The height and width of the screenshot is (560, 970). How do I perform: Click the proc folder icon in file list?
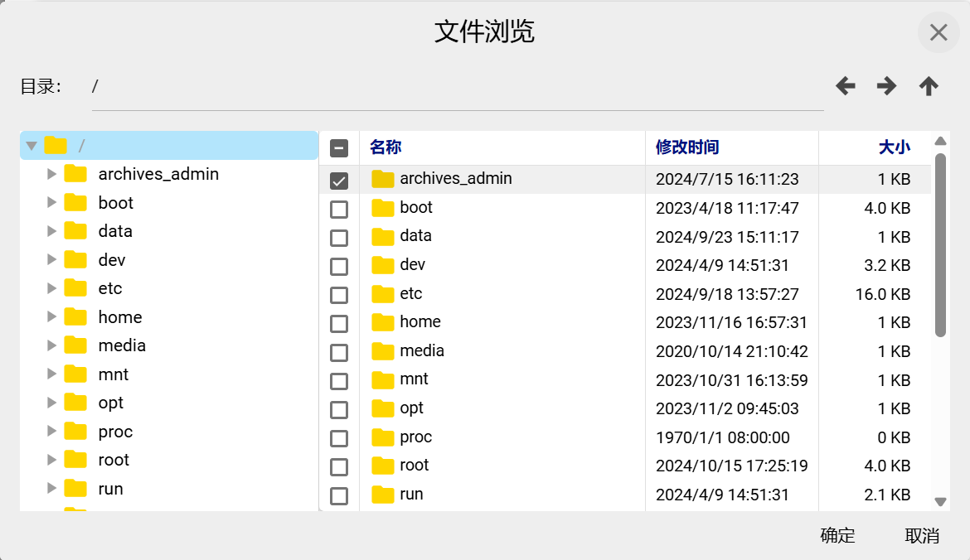click(382, 437)
